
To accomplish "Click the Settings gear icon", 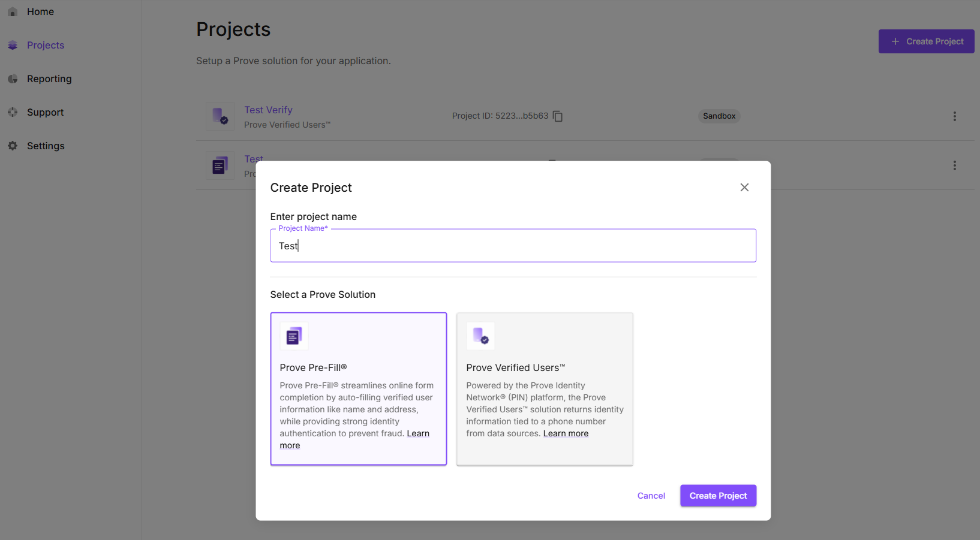I will click(x=13, y=146).
